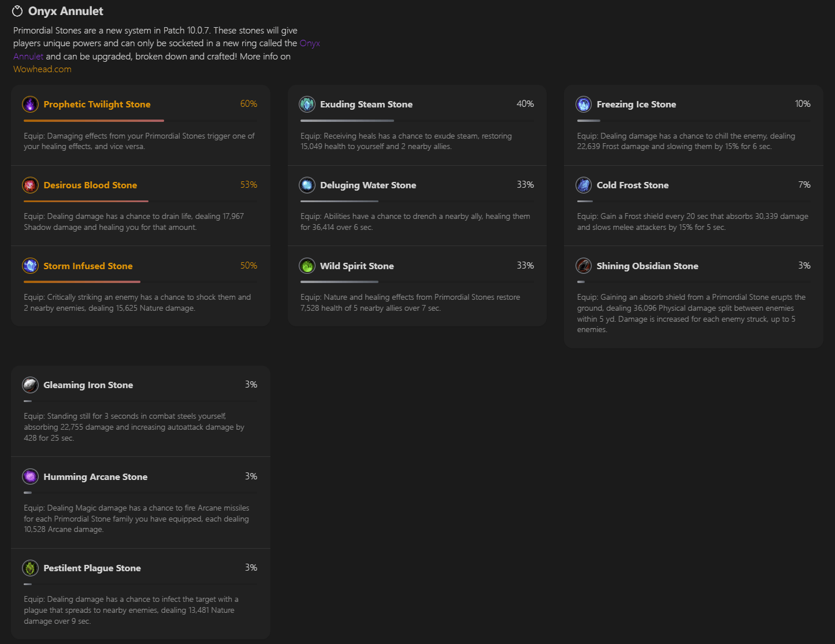Click the Exuding Steam Stone popularity bar
835x644 pixels.
(x=417, y=121)
